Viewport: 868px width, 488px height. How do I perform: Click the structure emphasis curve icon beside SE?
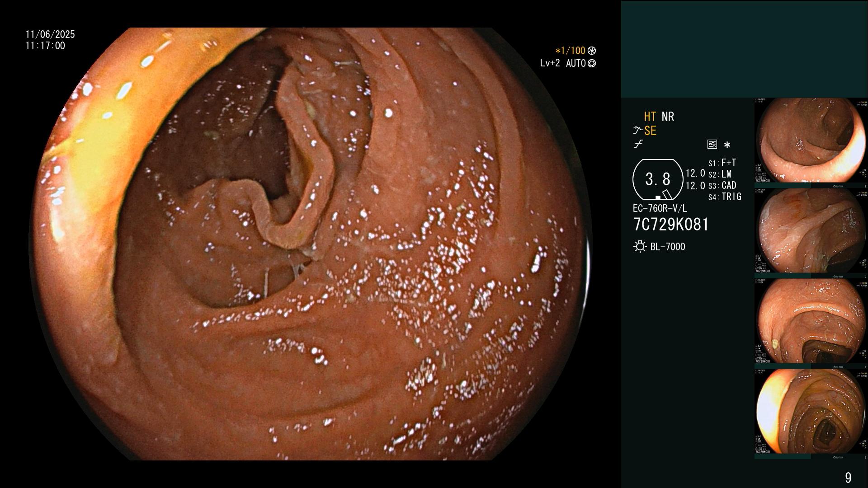pos(638,131)
